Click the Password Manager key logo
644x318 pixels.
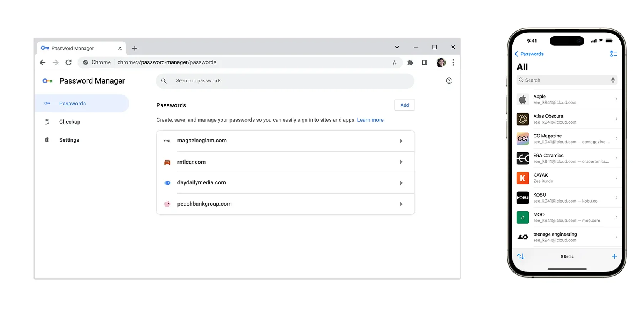47,81
